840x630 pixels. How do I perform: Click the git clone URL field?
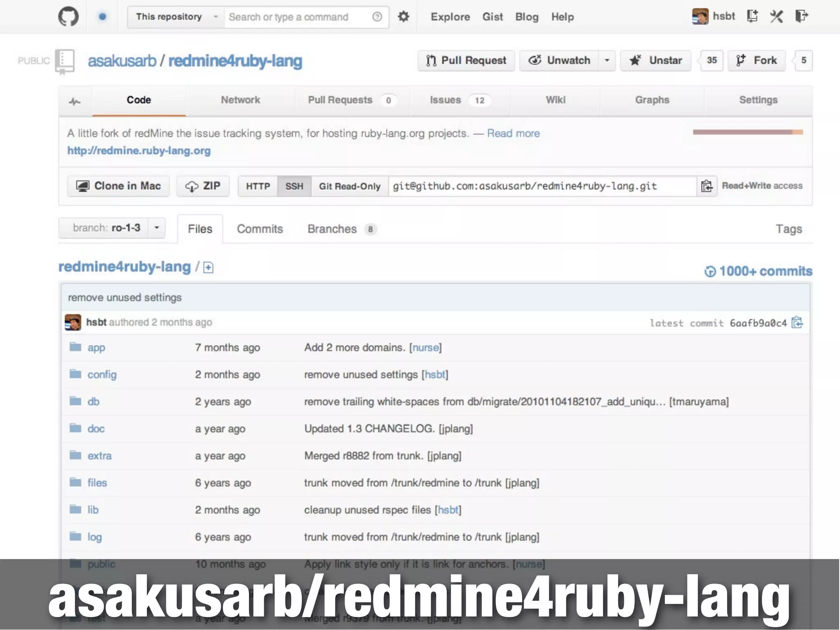tap(542, 186)
